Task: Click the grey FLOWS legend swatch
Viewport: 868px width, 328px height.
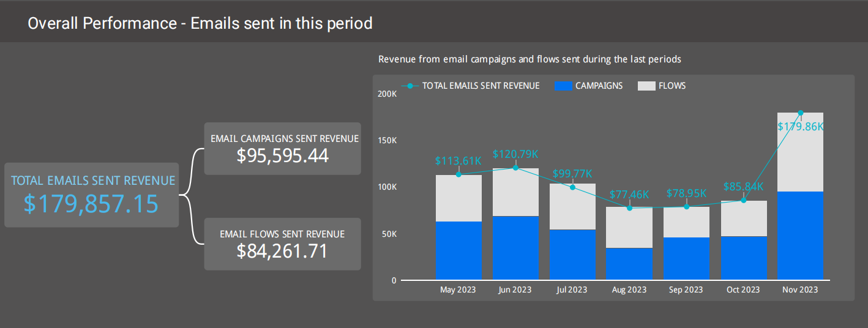Action: click(646, 86)
